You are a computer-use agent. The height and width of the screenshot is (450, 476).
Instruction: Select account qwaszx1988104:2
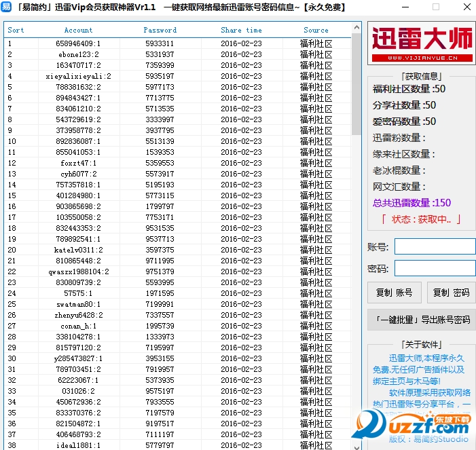[x=79, y=271]
